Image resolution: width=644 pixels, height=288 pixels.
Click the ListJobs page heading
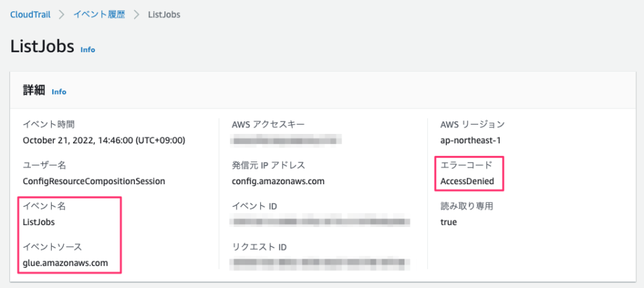click(x=42, y=46)
